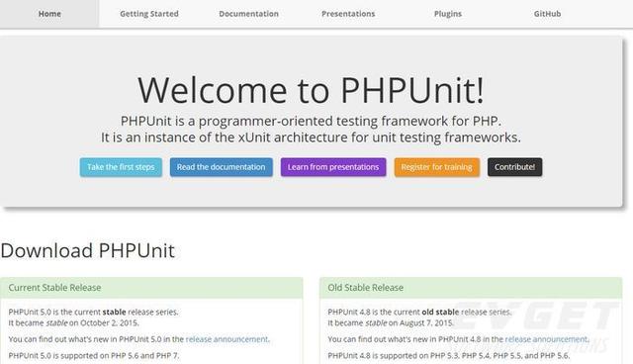Click 'PHPUnit 5.0 is supported on PHP 5.6 and PHP 7.'

coord(94,356)
